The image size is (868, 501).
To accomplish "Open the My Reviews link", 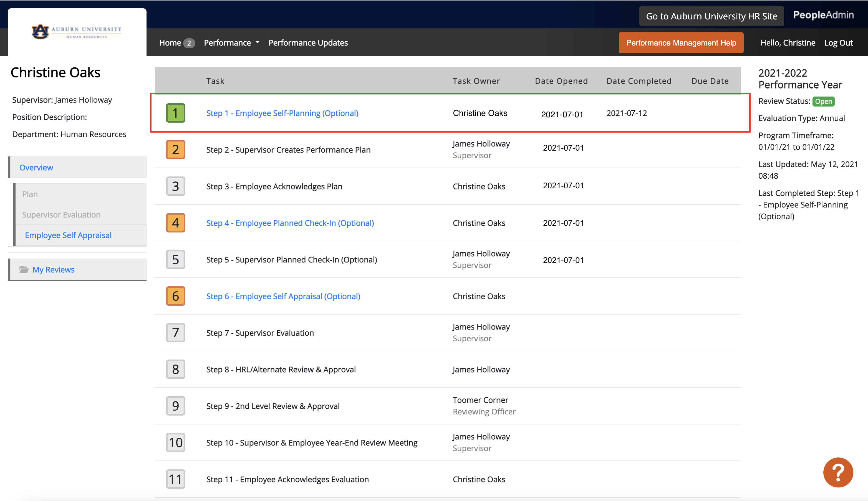I will (x=53, y=269).
